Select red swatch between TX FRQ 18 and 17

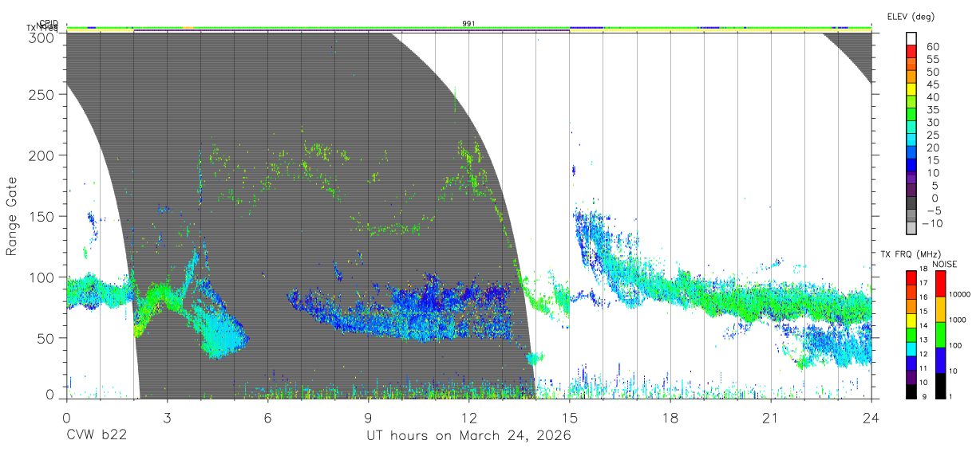click(911, 277)
